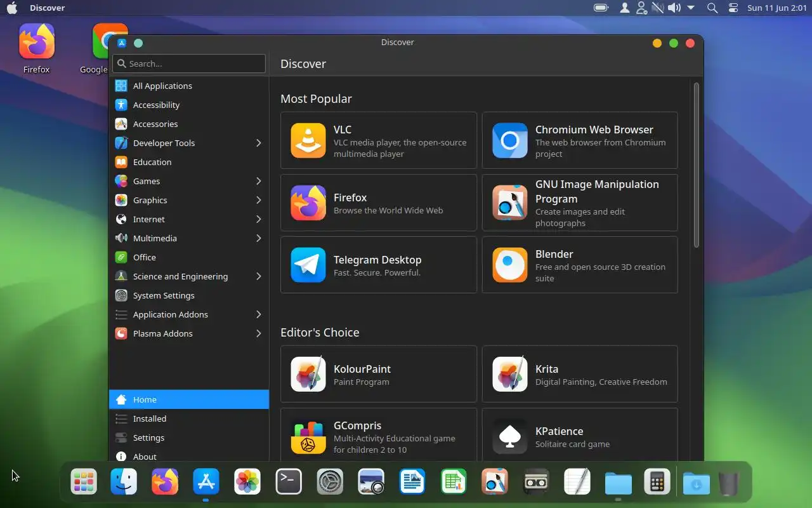Viewport: 812px width, 508px height.
Task: Open the Blender app icon
Action: [510, 265]
